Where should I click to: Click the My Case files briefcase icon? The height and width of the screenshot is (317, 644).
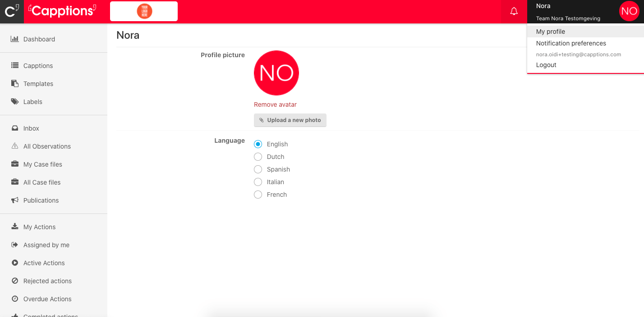tap(14, 164)
